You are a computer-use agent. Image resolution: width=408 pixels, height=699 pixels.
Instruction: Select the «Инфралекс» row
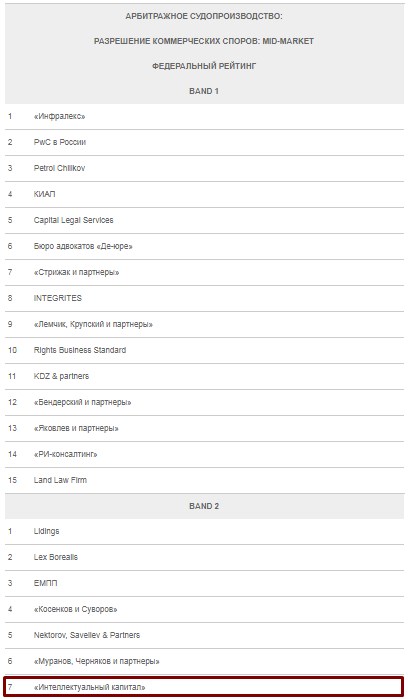(204, 116)
